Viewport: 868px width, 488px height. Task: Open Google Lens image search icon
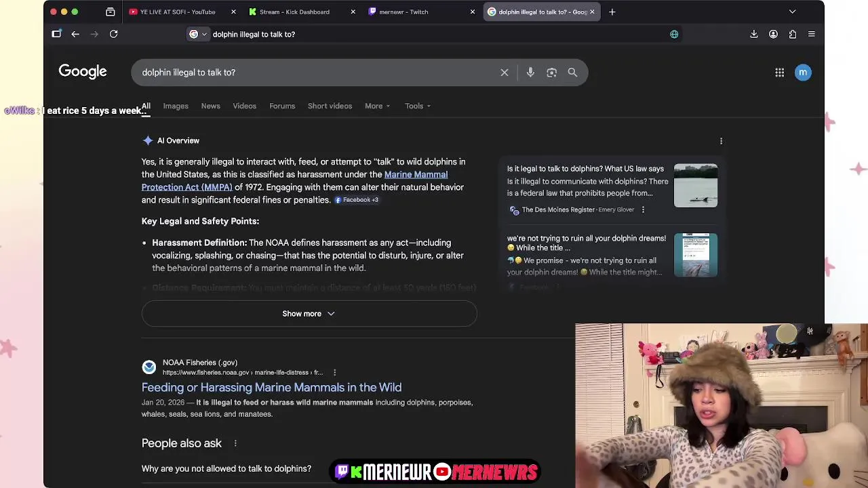tap(551, 73)
